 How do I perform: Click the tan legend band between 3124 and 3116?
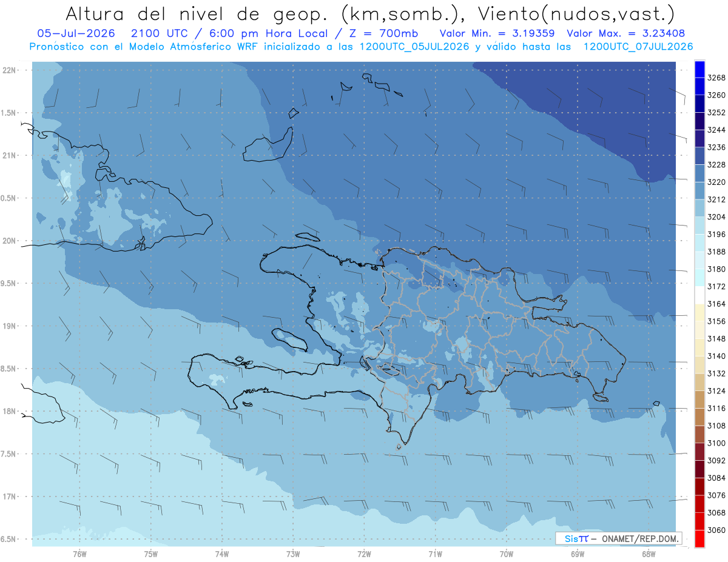point(699,400)
